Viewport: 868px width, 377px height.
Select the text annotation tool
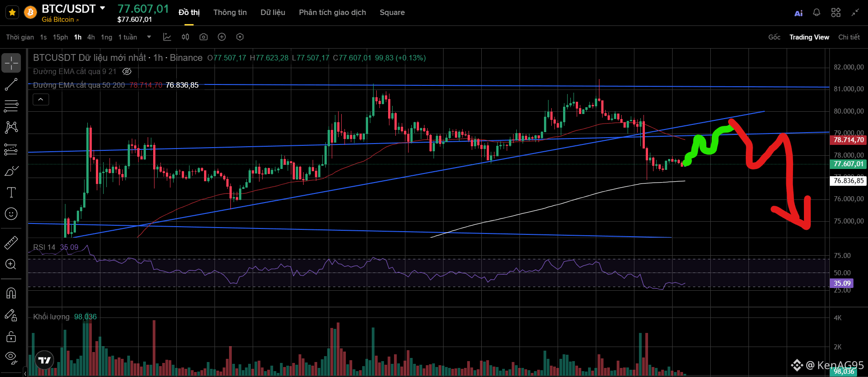[x=11, y=192]
